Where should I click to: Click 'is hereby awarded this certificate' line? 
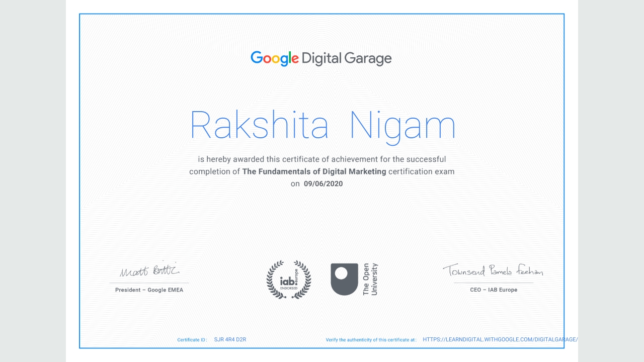tap(322, 159)
